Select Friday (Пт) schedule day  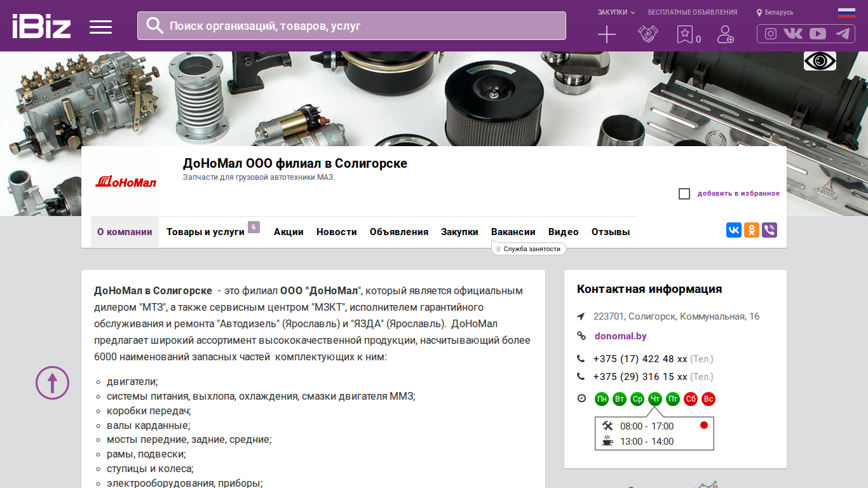click(673, 399)
